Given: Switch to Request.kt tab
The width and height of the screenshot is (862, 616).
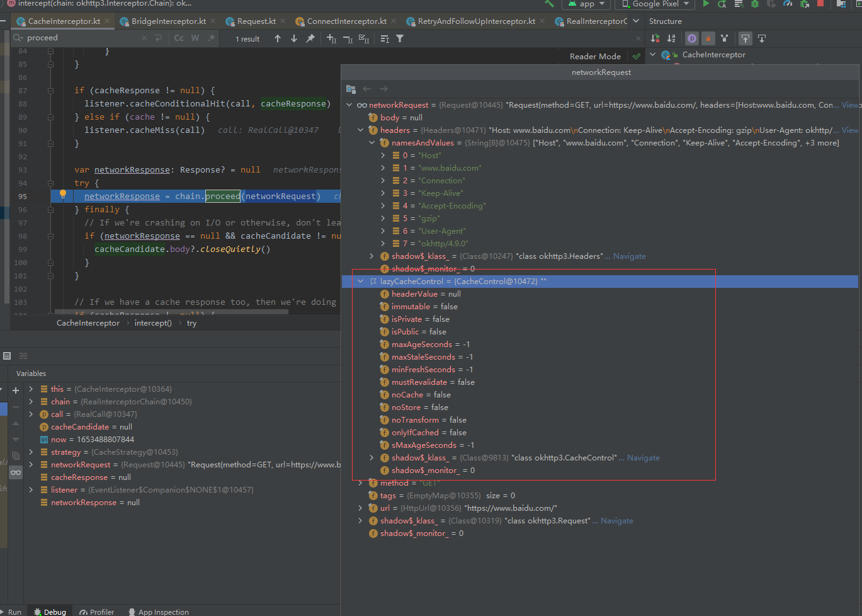Looking at the screenshot, I should point(256,21).
